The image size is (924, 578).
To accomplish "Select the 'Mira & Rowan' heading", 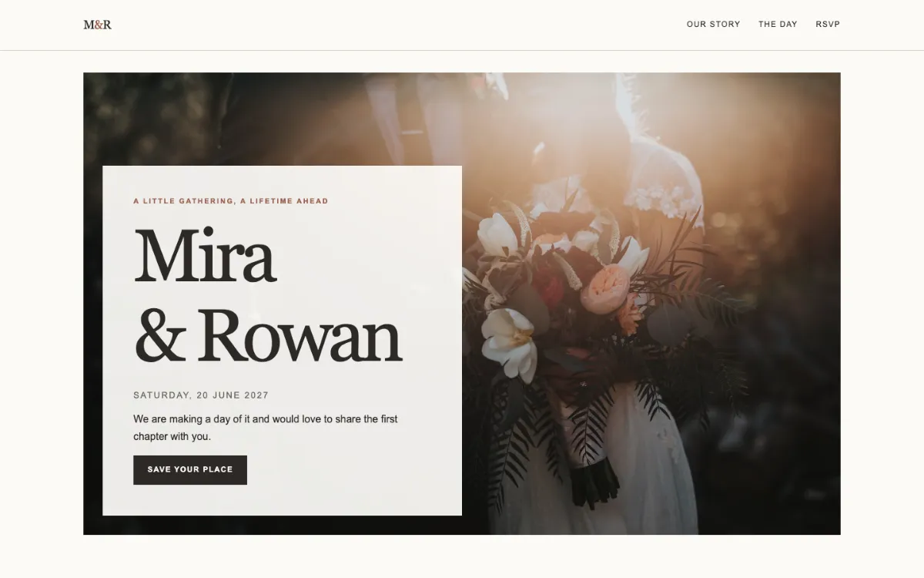I will [x=268, y=296].
